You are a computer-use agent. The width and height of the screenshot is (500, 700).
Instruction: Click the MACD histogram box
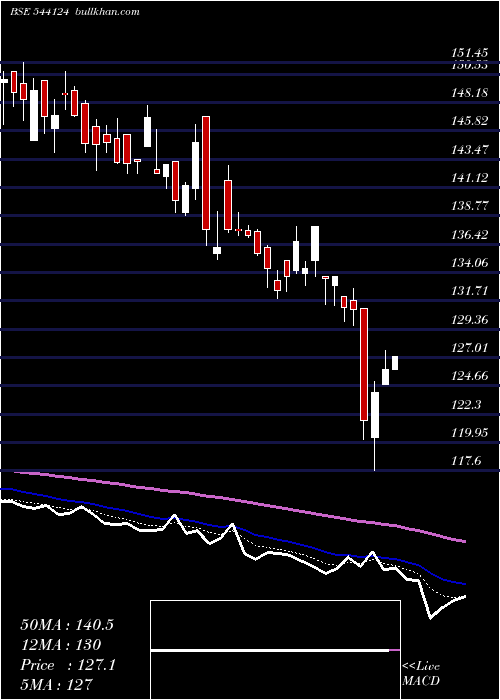coord(275,650)
